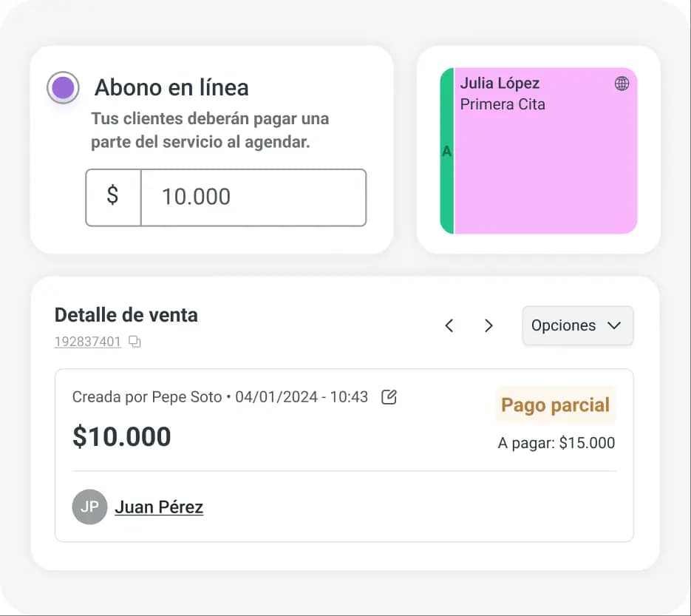The image size is (691, 616).
Task: Click the copy icon next to sale ID 192837401
Action: (x=135, y=342)
